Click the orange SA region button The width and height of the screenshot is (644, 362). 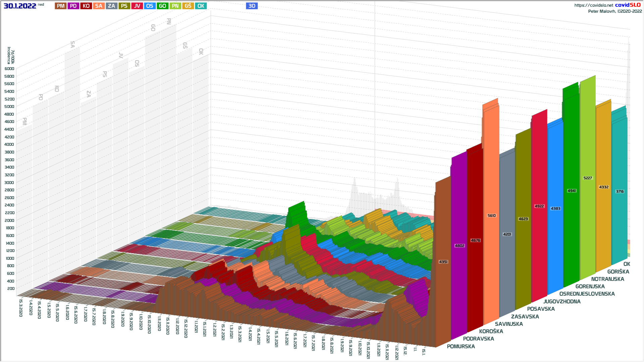click(x=99, y=6)
